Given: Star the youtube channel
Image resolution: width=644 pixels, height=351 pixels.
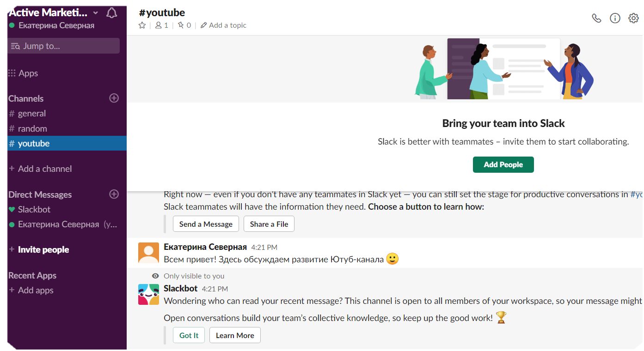Looking at the screenshot, I should 142,25.
